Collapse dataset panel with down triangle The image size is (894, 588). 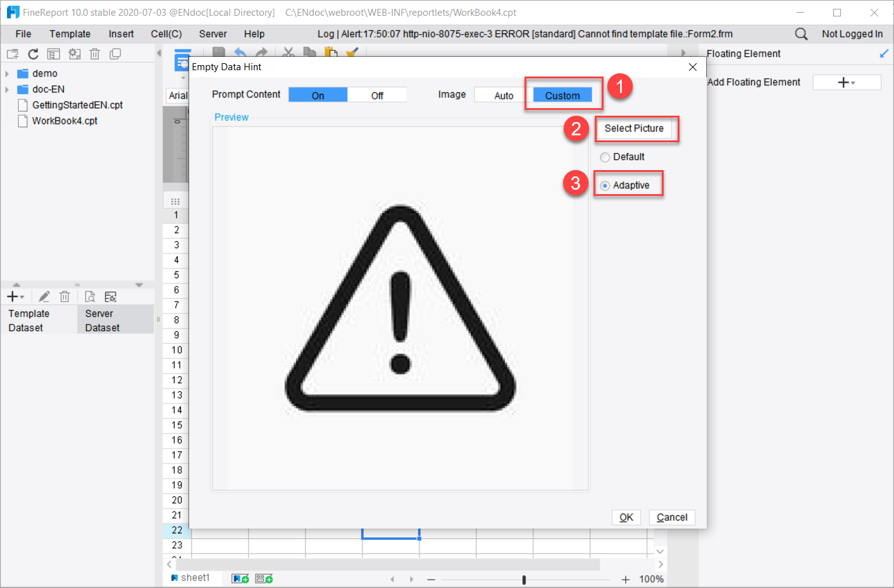[139, 285]
